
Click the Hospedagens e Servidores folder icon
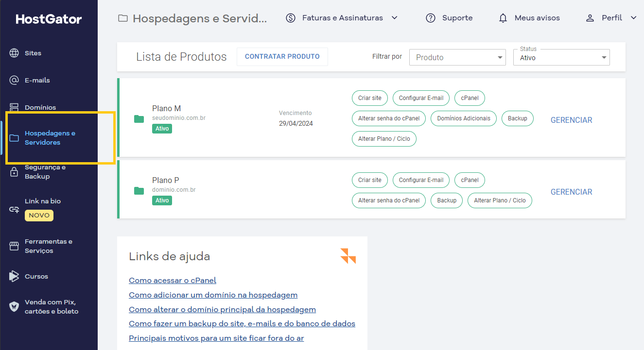coord(14,138)
